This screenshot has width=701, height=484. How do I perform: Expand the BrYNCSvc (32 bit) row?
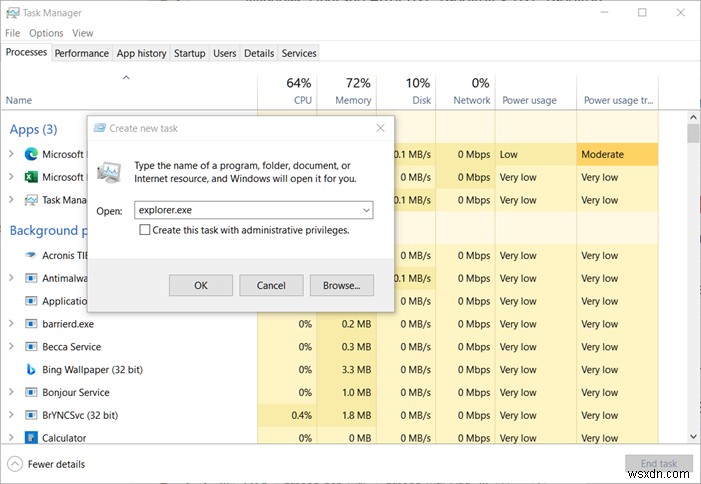[11, 415]
